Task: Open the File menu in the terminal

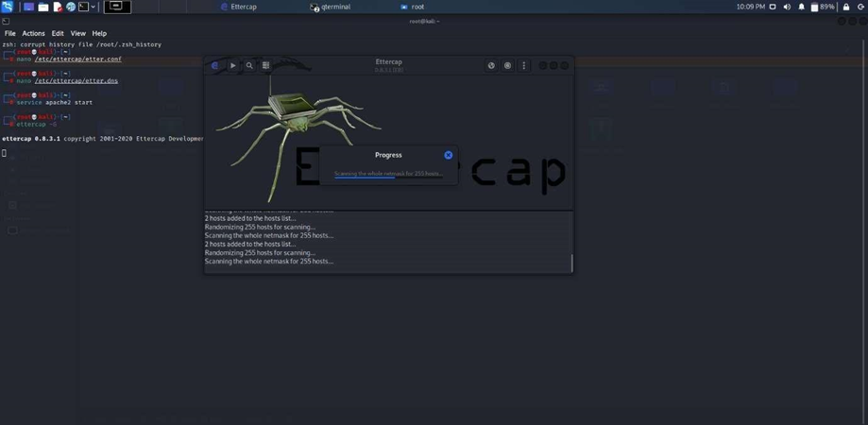Action: pos(10,33)
